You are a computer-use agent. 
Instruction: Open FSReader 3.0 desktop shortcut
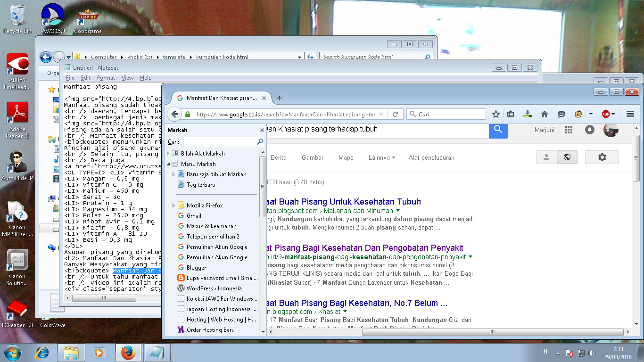17,314
